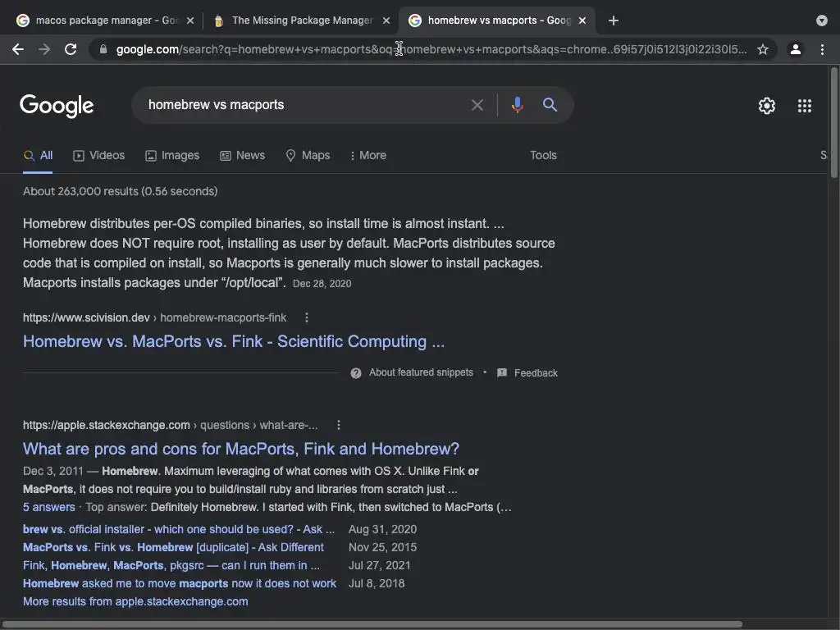The height and width of the screenshot is (630, 840).
Task: Select the Videos results tab
Action: point(99,155)
